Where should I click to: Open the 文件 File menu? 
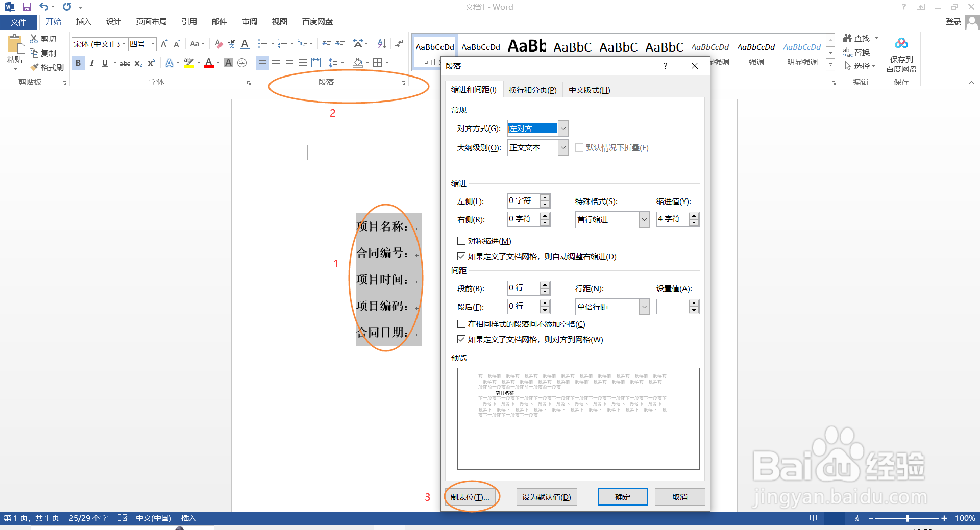click(x=18, y=22)
